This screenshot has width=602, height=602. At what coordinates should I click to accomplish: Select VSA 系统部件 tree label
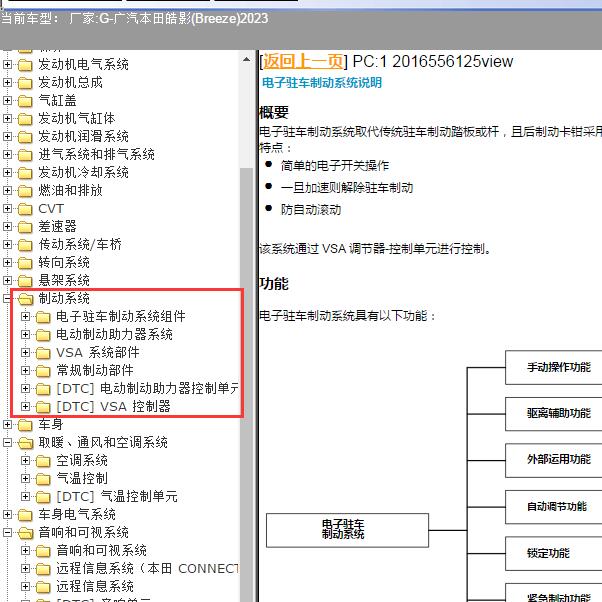click(x=98, y=352)
